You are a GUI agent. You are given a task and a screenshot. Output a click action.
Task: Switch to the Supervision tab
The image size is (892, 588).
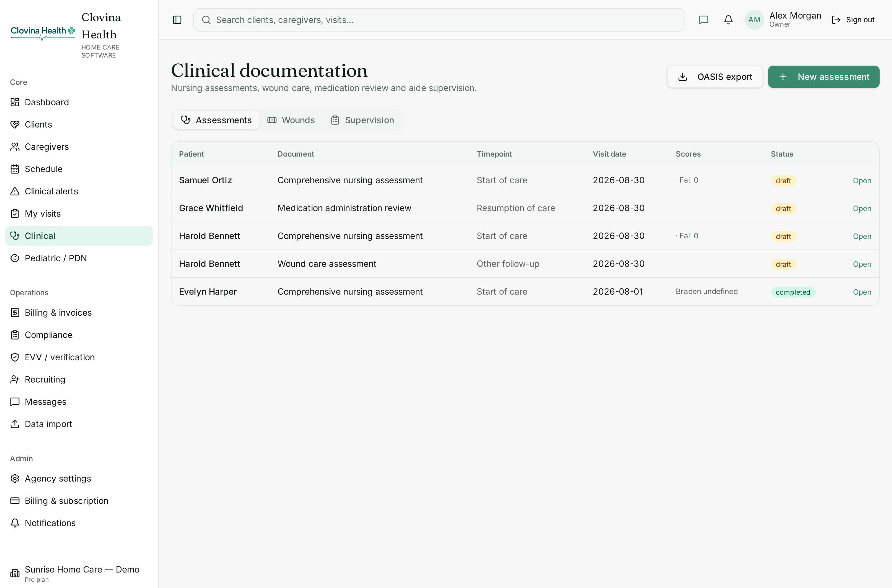point(362,120)
